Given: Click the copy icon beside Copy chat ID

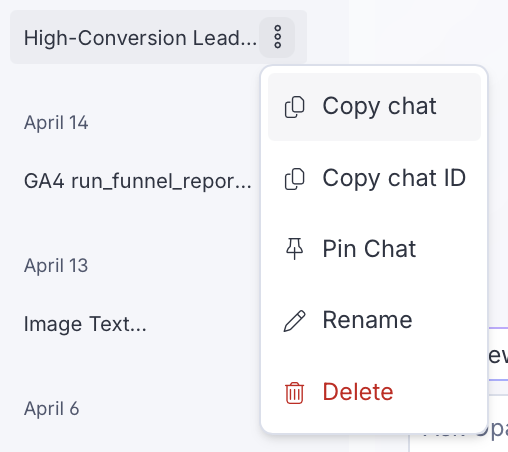Looking at the screenshot, I should (294, 179).
